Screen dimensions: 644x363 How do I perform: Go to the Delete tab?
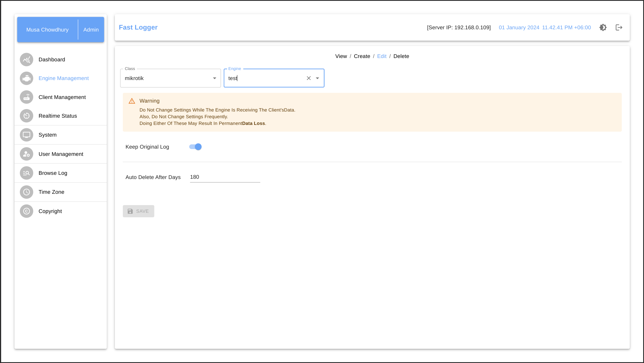(x=401, y=56)
